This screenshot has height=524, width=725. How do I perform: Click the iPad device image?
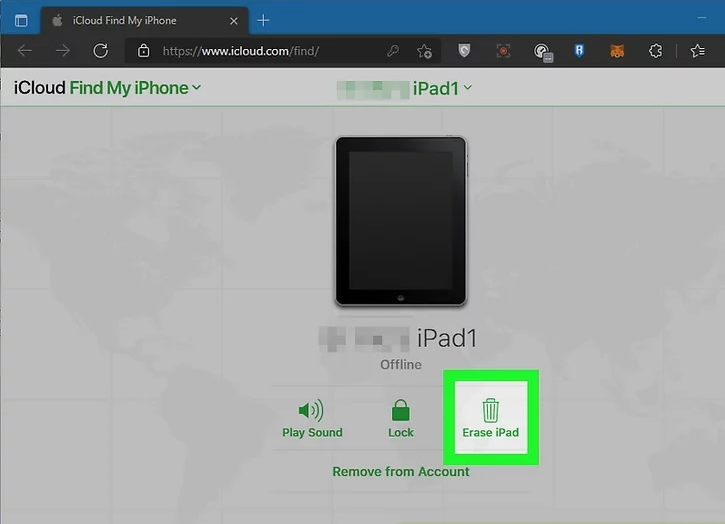400,220
